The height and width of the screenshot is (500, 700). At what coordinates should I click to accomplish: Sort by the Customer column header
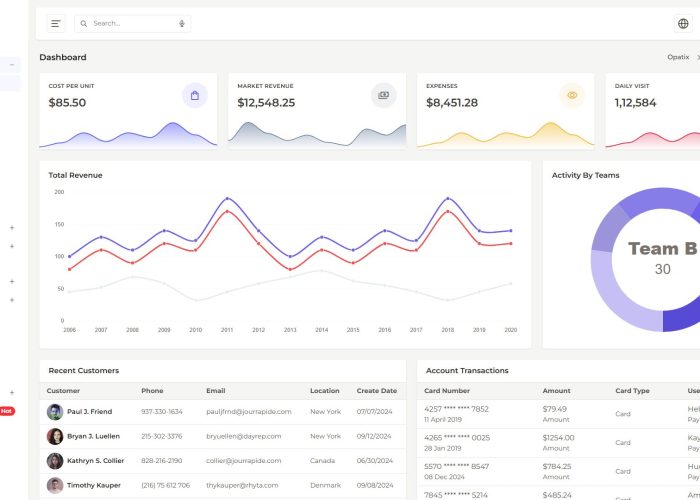point(63,391)
